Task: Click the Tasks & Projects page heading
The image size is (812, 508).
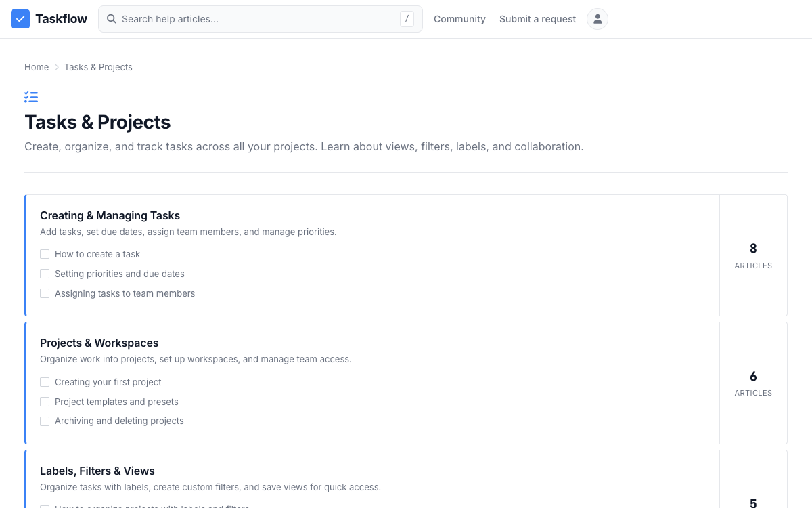Action: 97,122
